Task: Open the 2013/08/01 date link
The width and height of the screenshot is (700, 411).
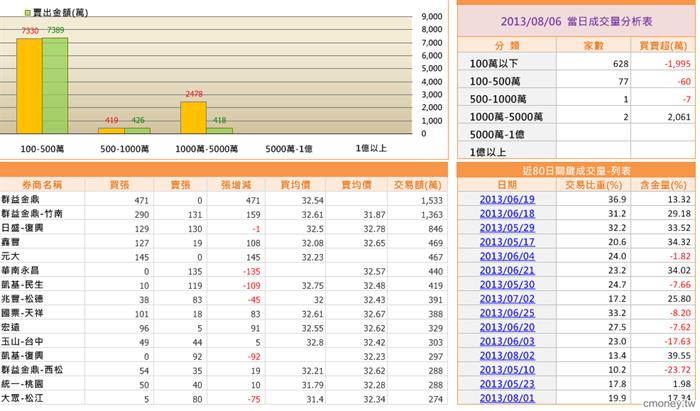Action: (x=507, y=398)
